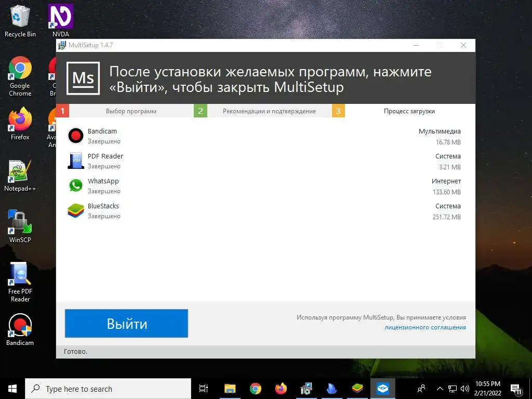Open People icon in system tray
The width and height of the screenshot is (532, 399).
(421, 389)
